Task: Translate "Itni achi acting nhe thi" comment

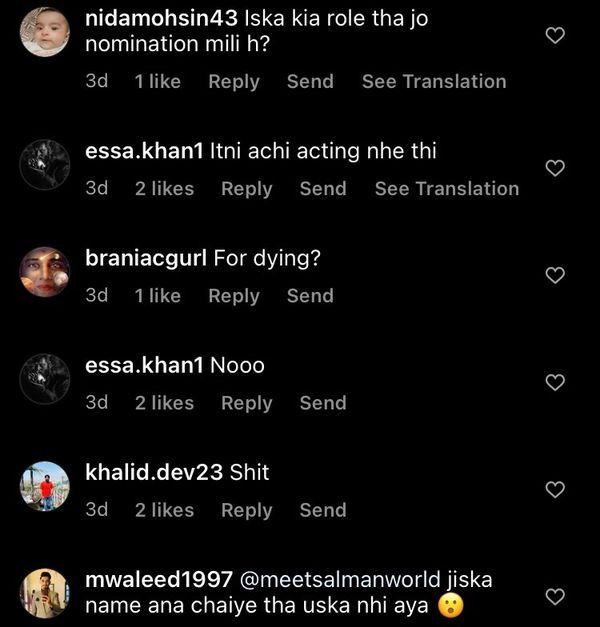Action: [447, 189]
